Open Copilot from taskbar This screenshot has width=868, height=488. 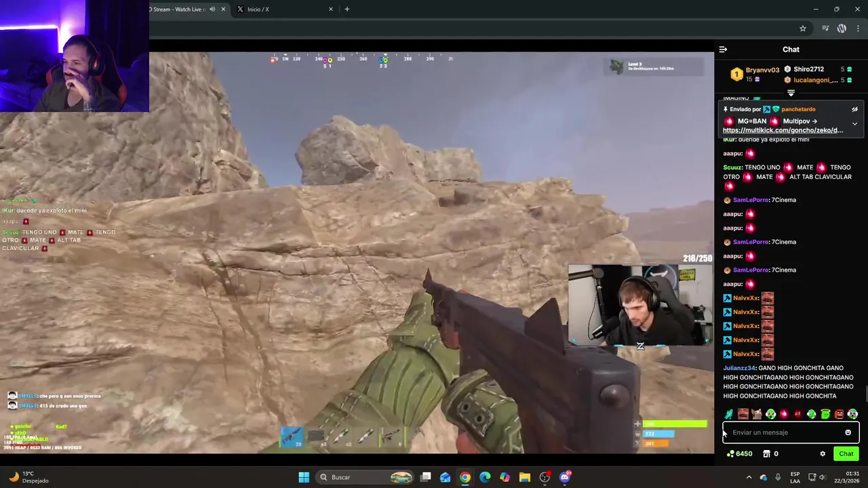[505, 477]
